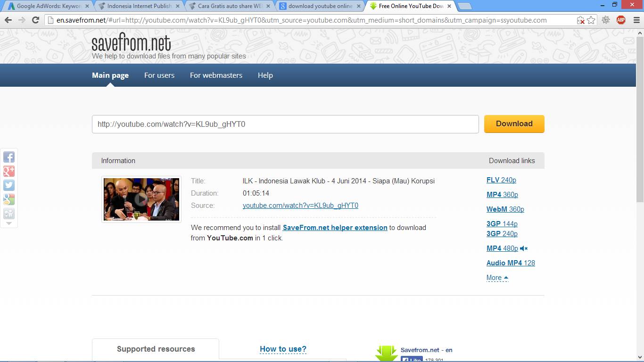Open the blocked plug-in icon in address bar
The image size is (644, 362).
[581, 20]
